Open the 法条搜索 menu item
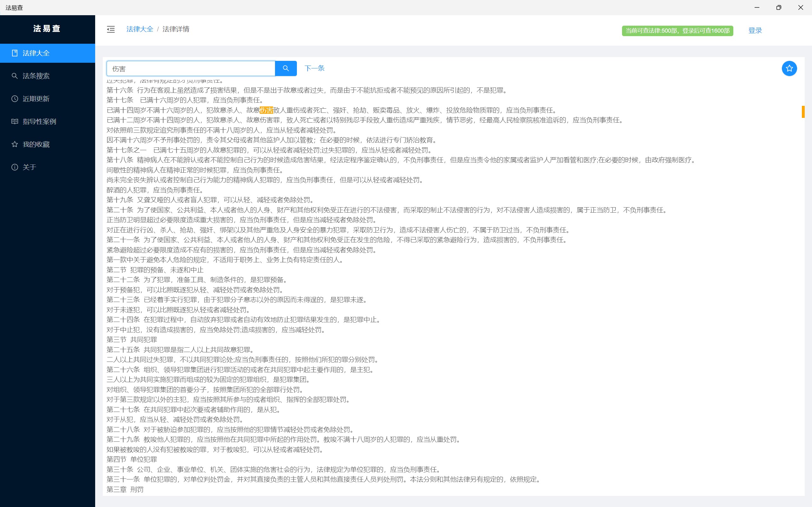The image size is (812, 507). tap(36, 76)
